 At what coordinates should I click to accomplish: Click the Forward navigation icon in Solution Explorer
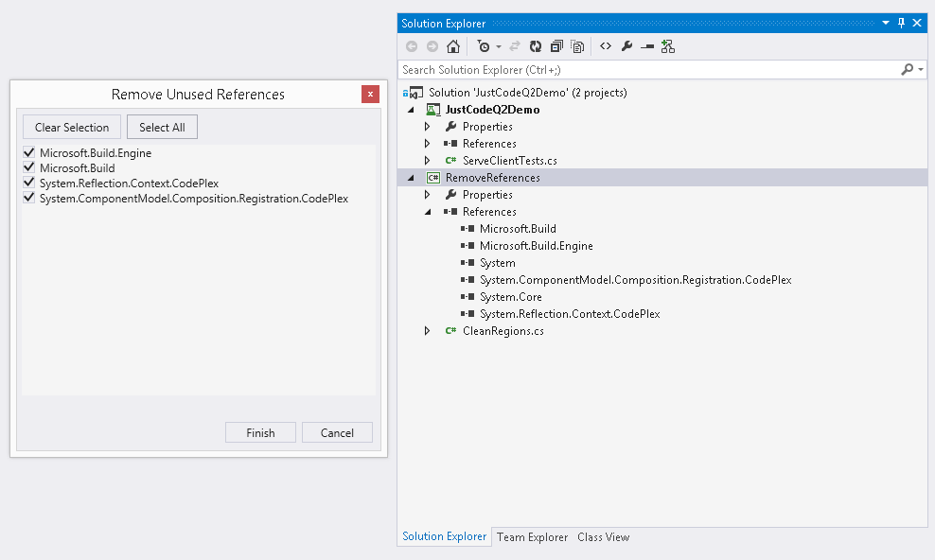point(432,46)
